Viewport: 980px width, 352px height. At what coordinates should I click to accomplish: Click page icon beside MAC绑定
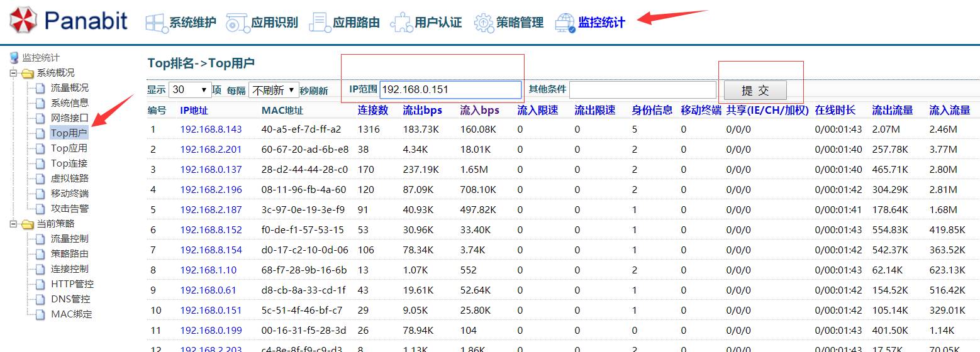pyautogui.click(x=41, y=314)
